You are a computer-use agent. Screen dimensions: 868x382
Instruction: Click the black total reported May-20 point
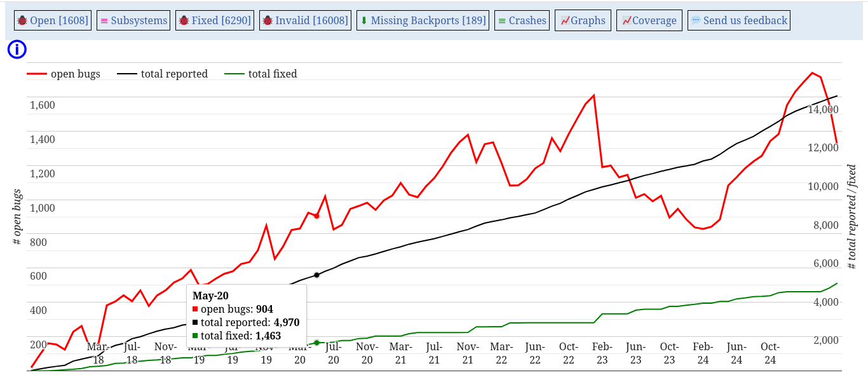click(316, 275)
